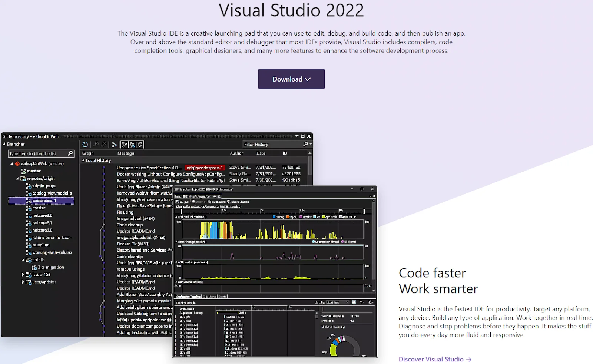Open Git Repository window options dropdown arrow

coord(296,136)
